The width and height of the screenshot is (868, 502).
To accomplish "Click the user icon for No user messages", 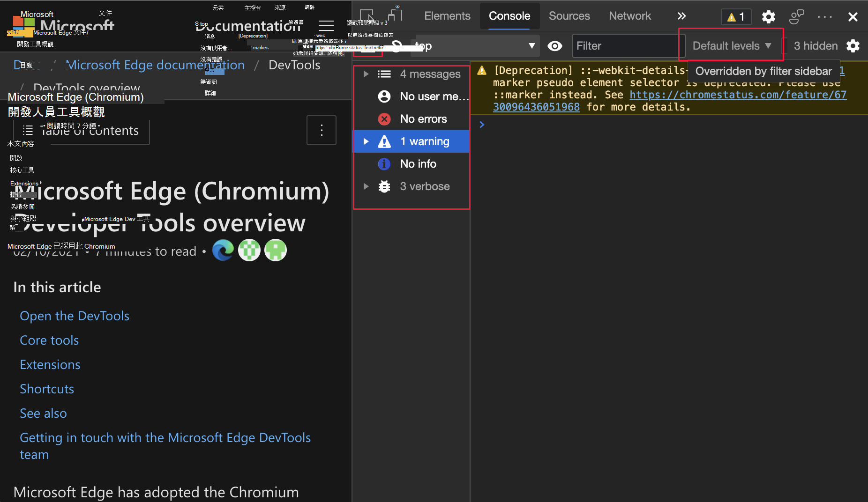I will 384,96.
